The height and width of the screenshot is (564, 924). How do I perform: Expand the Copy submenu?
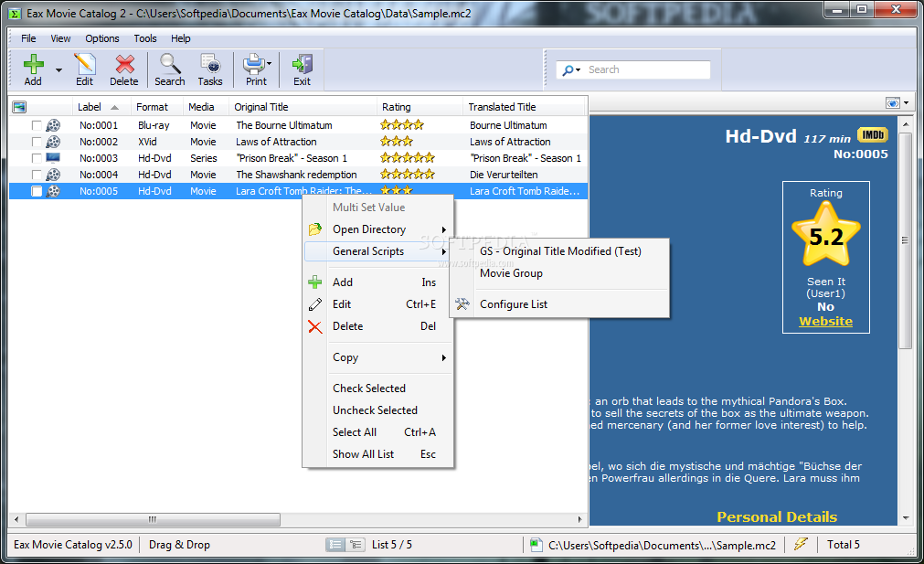point(377,357)
